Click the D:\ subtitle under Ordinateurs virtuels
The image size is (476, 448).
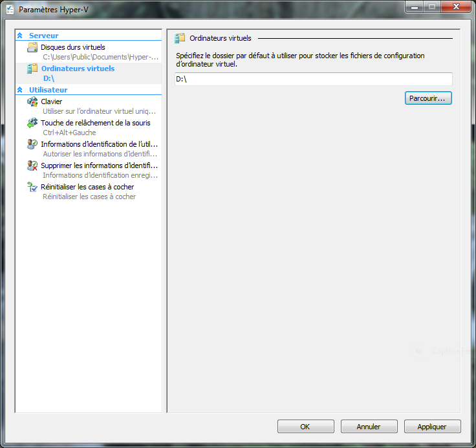(49, 78)
